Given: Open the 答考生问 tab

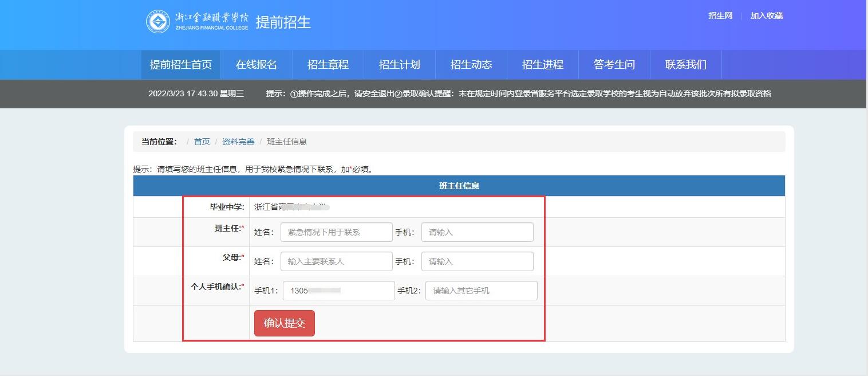Looking at the screenshot, I should tap(614, 65).
